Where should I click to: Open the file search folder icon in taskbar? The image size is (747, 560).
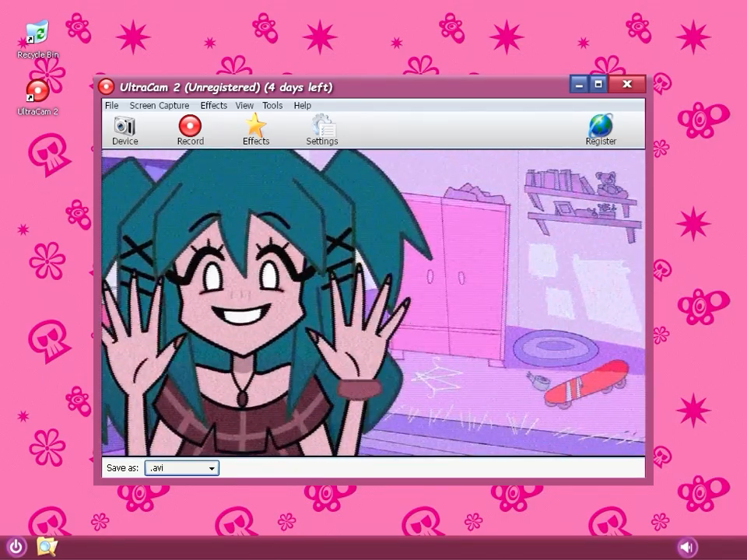(47, 546)
